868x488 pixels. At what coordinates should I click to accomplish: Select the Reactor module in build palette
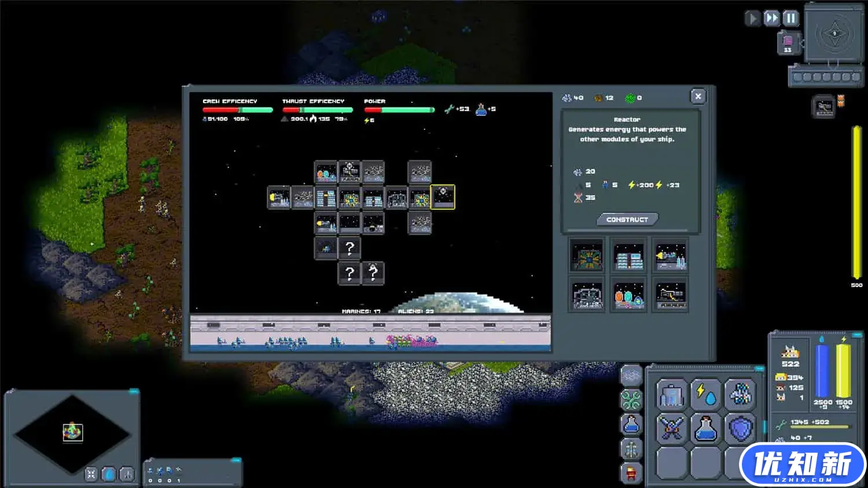click(587, 255)
